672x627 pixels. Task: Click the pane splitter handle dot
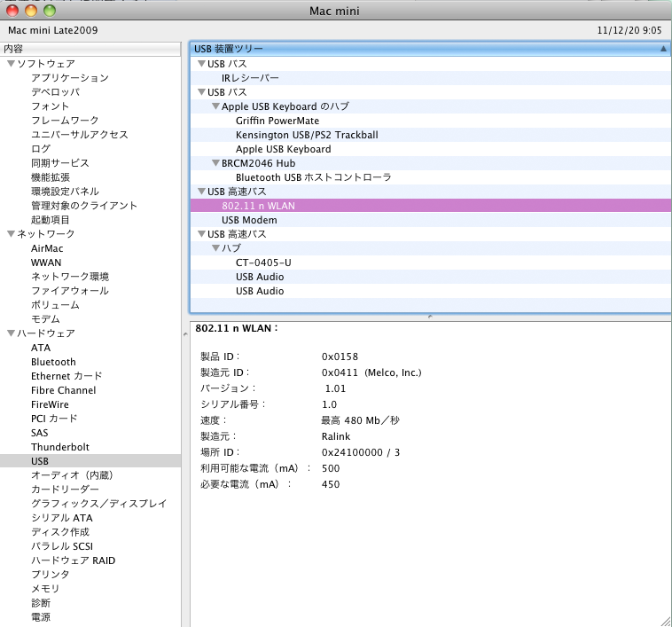point(430,316)
